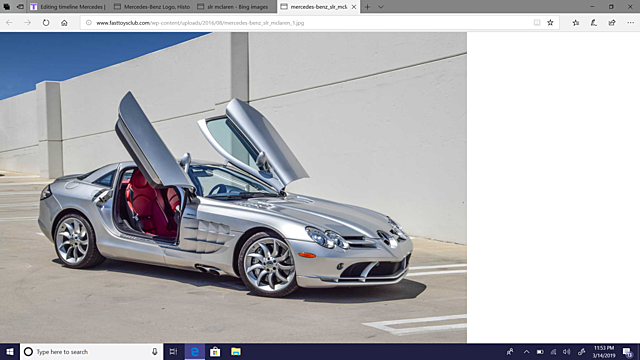The image size is (640, 360).
Task: Set these tabs aside
Action: [x=20, y=7]
